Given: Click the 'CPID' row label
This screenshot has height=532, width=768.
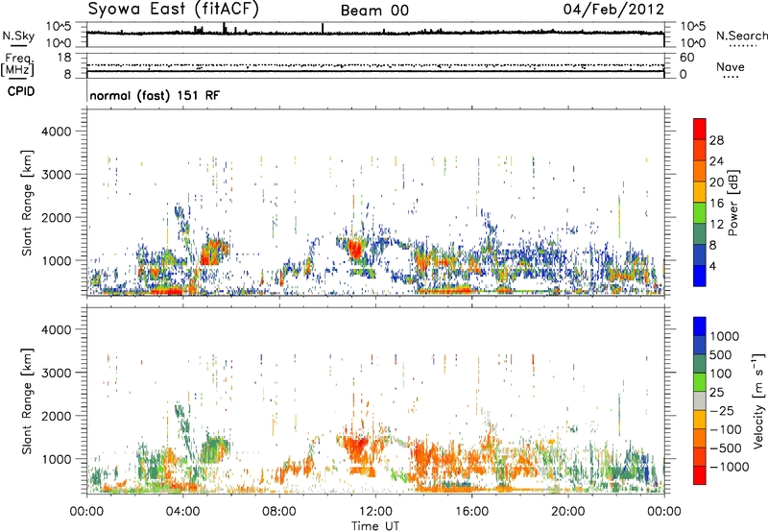Looking at the screenshot, I should point(21,91).
